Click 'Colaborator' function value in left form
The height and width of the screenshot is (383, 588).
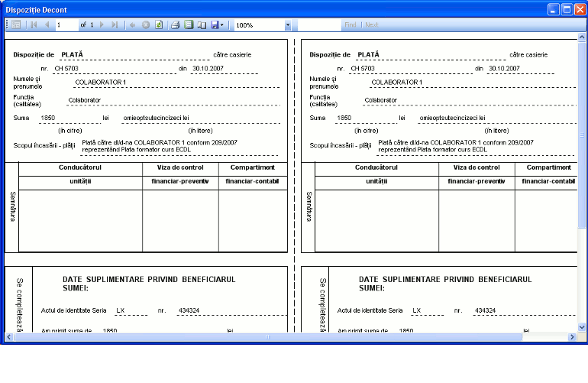tap(84, 100)
